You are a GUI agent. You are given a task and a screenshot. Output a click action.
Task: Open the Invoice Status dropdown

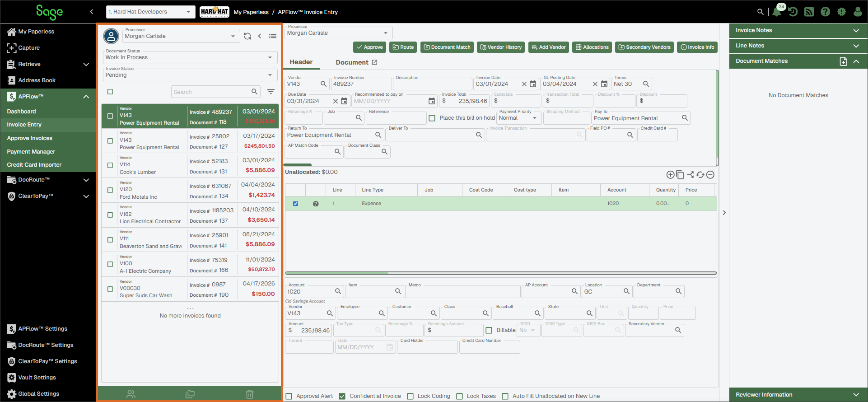pyautogui.click(x=190, y=75)
